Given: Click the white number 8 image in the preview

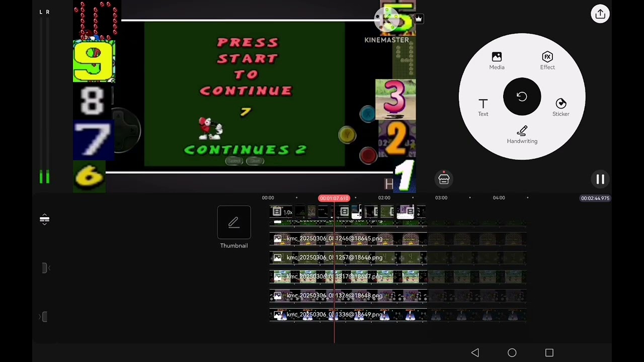Looking at the screenshot, I should click(92, 102).
